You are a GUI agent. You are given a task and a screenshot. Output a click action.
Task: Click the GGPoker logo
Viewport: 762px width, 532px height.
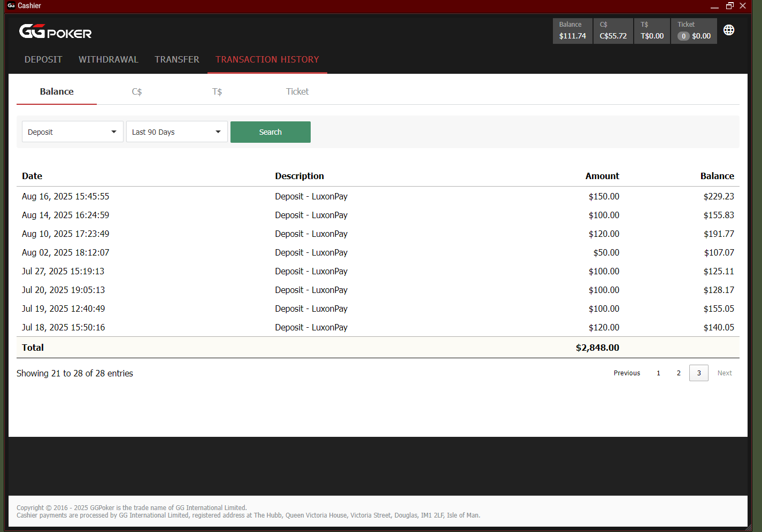pos(55,32)
